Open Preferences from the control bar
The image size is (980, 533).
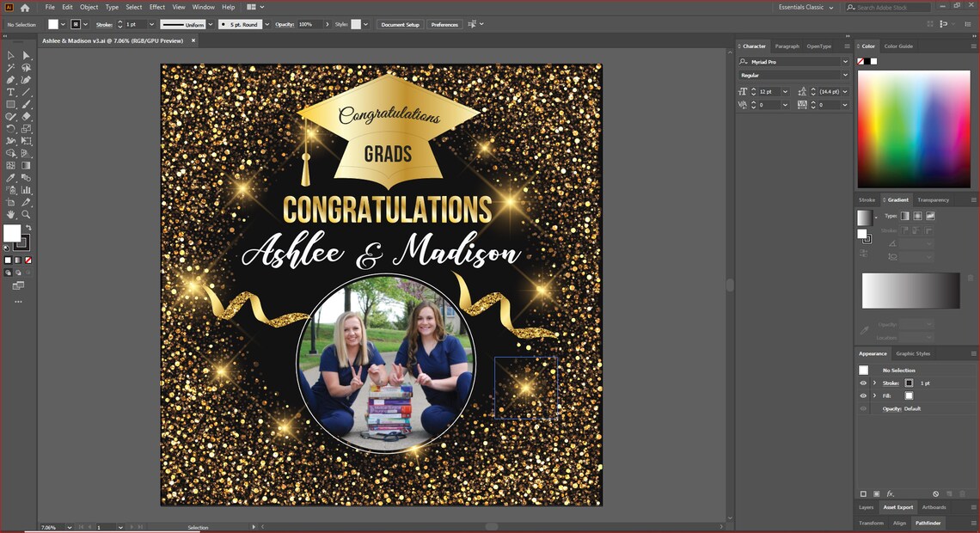pyautogui.click(x=444, y=24)
